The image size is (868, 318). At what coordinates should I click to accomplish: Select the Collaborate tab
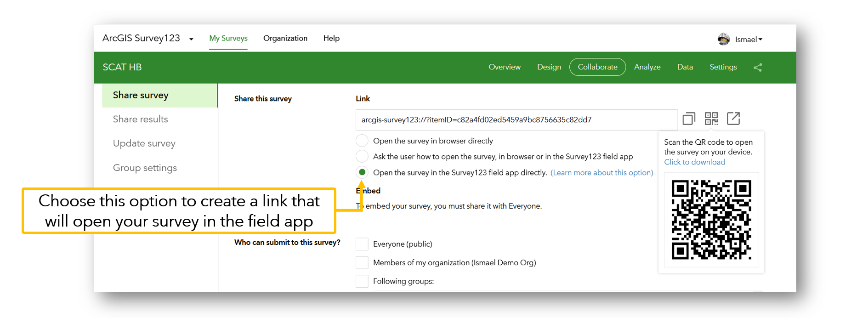[x=597, y=67]
